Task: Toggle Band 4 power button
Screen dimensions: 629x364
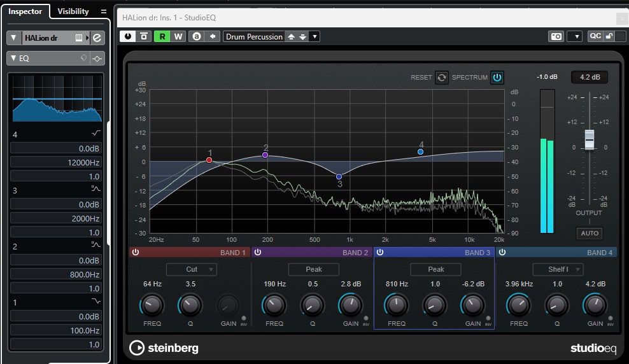Action: [502, 253]
